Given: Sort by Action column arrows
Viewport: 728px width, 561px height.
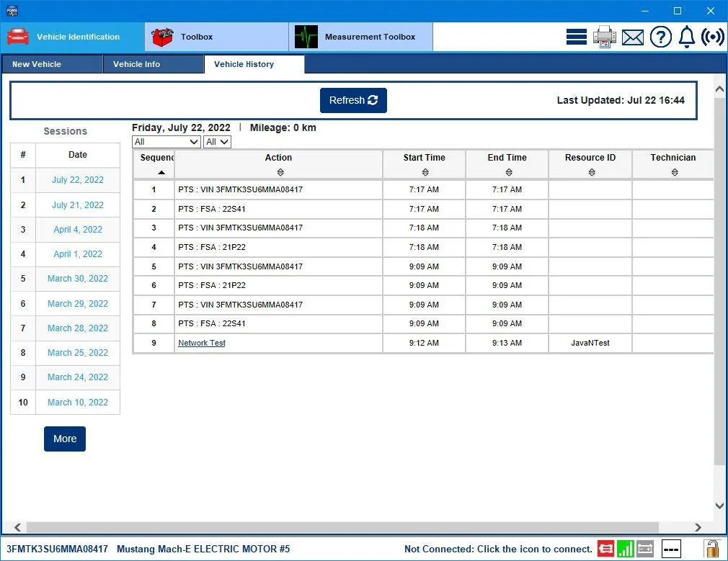Looking at the screenshot, I should point(280,172).
